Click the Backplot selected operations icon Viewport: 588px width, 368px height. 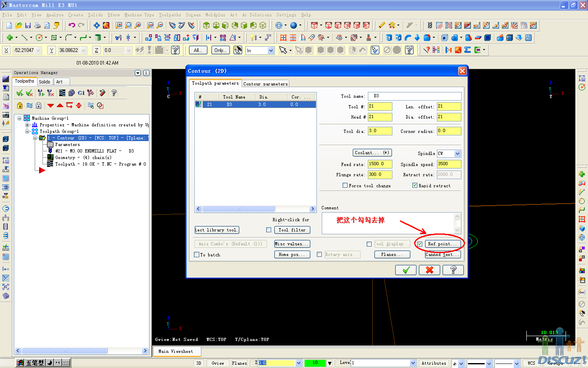click(62, 93)
